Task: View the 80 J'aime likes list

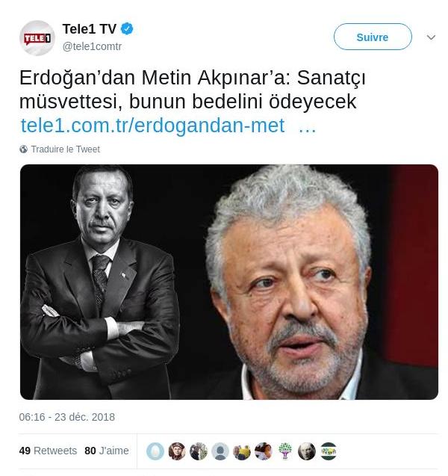Action: pos(107,451)
